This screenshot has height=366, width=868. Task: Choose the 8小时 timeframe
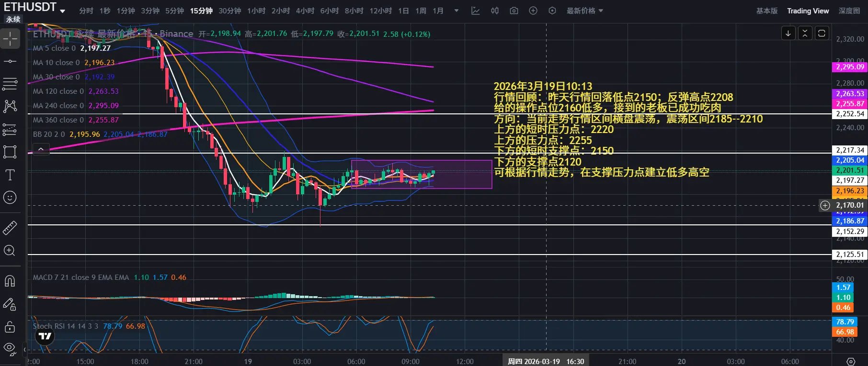354,11
